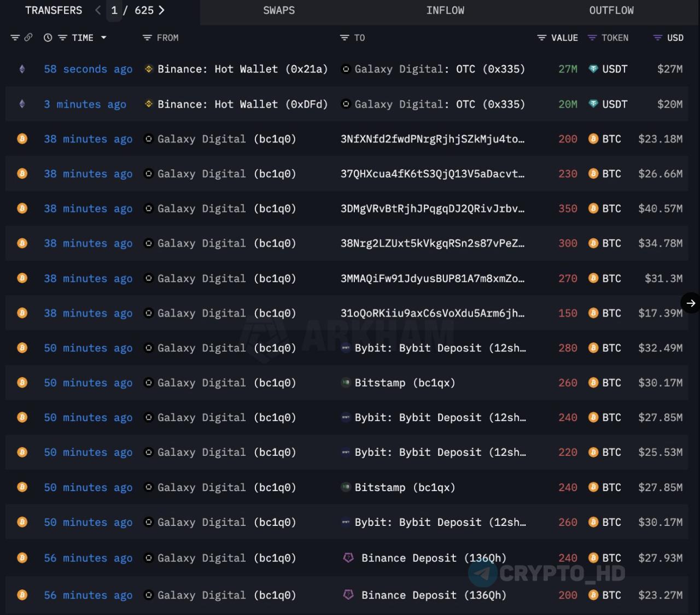Click Bitstamp logo on $30.17M 260 BTC row
This screenshot has width=700, height=615.
[346, 383]
